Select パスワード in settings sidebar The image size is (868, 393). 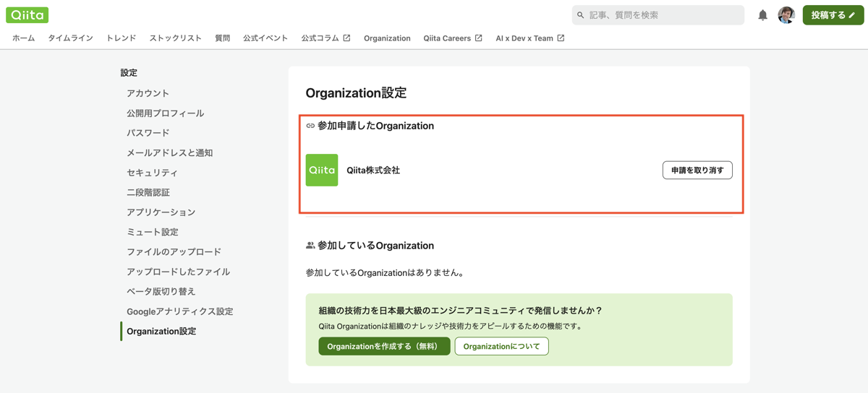[x=148, y=133]
